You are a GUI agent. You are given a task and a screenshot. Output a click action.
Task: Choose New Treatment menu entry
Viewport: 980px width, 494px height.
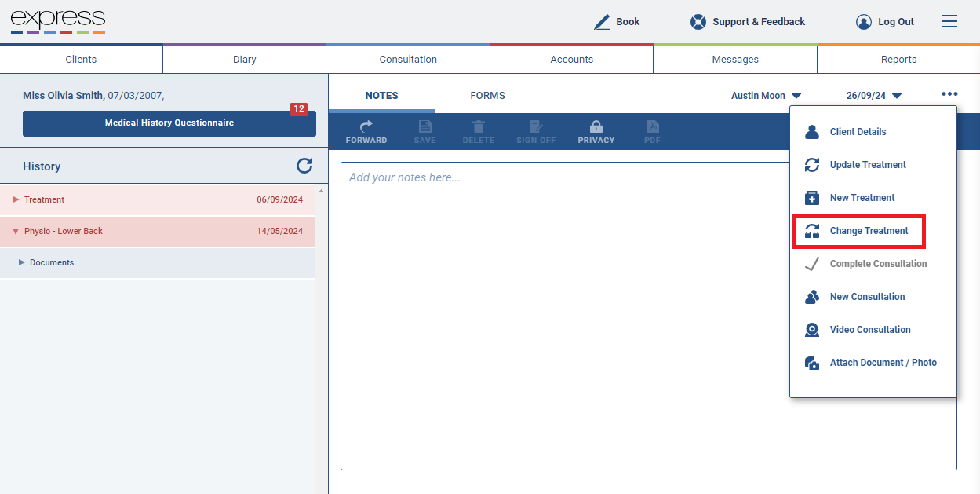click(862, 198)
